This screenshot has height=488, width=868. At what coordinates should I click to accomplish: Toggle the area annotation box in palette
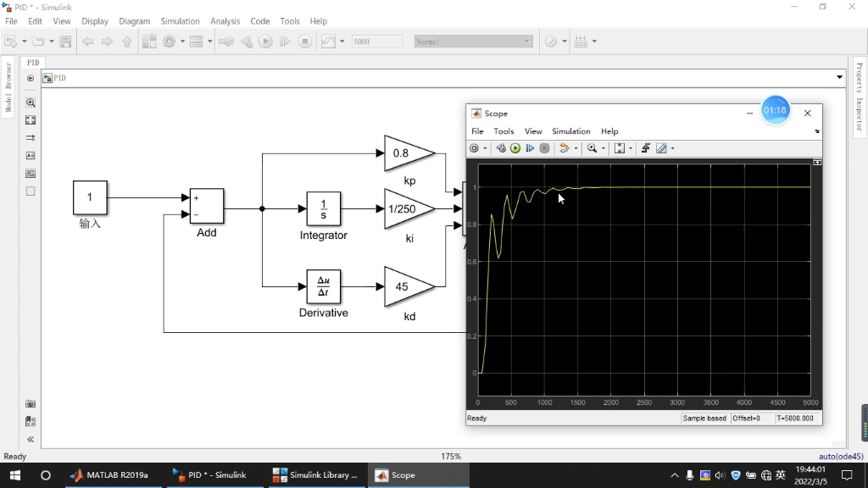pos(31,191)
